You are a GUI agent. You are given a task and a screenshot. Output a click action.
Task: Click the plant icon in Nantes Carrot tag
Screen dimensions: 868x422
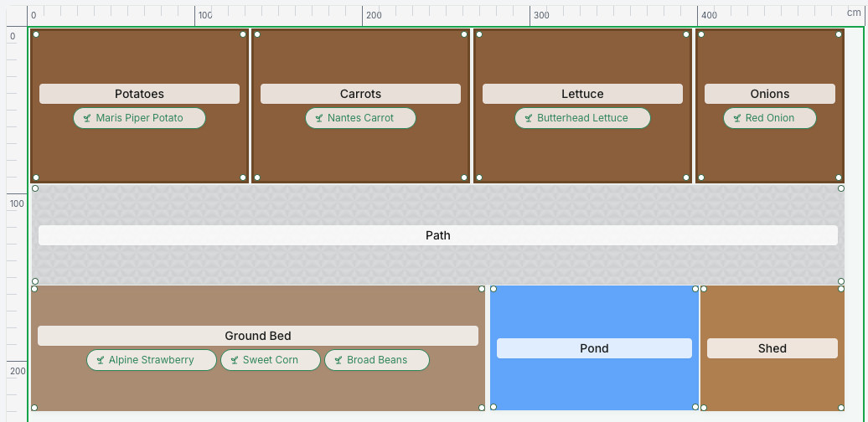point(319,118)
